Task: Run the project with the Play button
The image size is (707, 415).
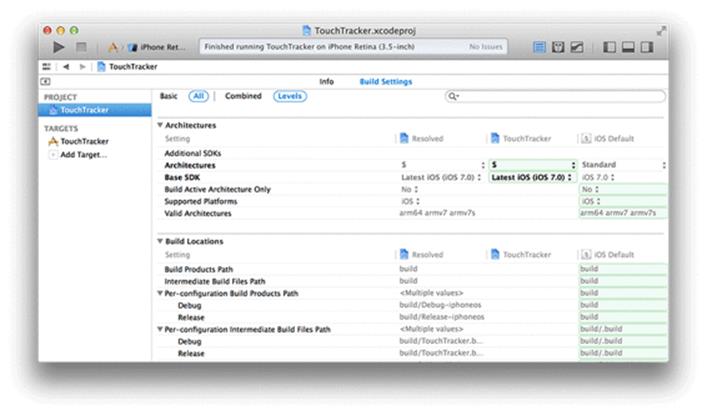Action: (x=59, y=47)
